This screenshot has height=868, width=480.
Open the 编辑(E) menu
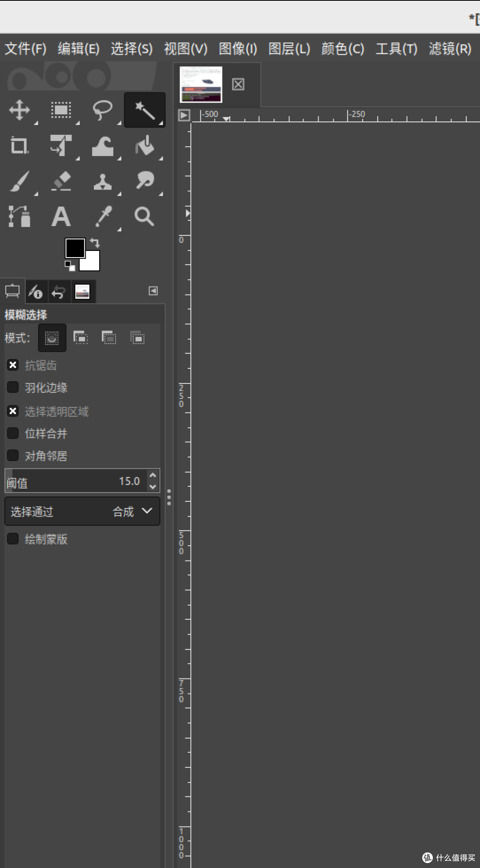click(x=79, y=48)
